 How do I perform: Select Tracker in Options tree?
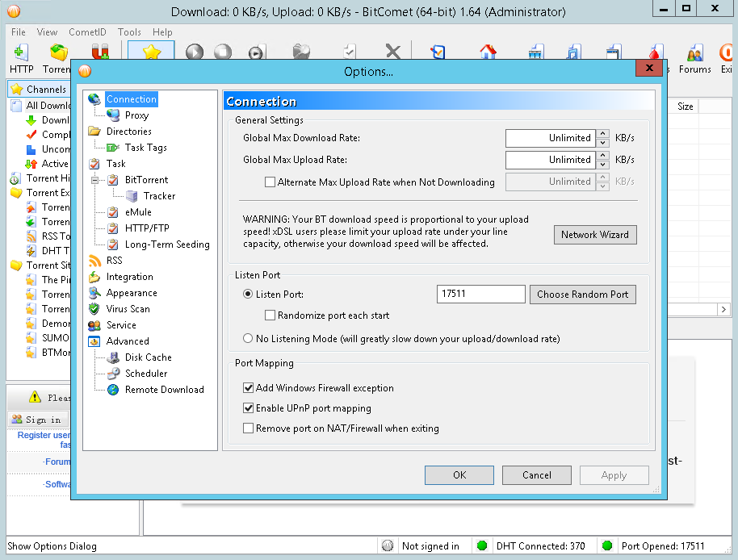point(159,195)
